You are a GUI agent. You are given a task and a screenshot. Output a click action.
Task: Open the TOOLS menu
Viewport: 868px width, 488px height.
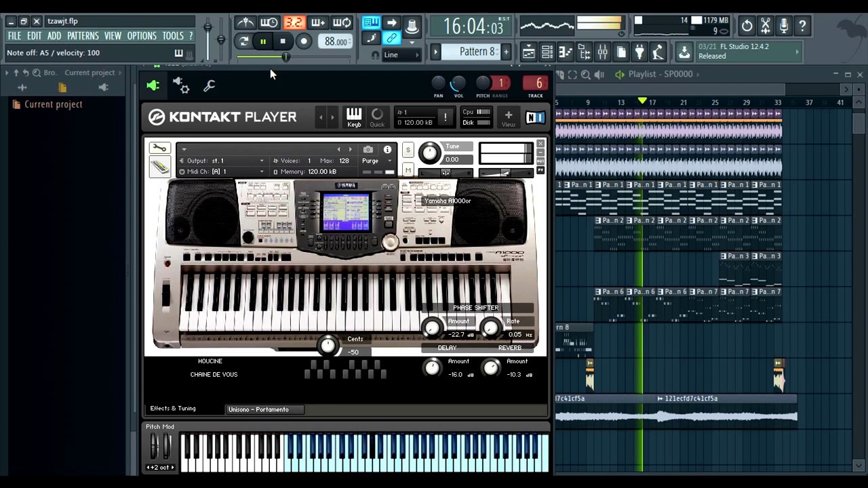(173, 36)
